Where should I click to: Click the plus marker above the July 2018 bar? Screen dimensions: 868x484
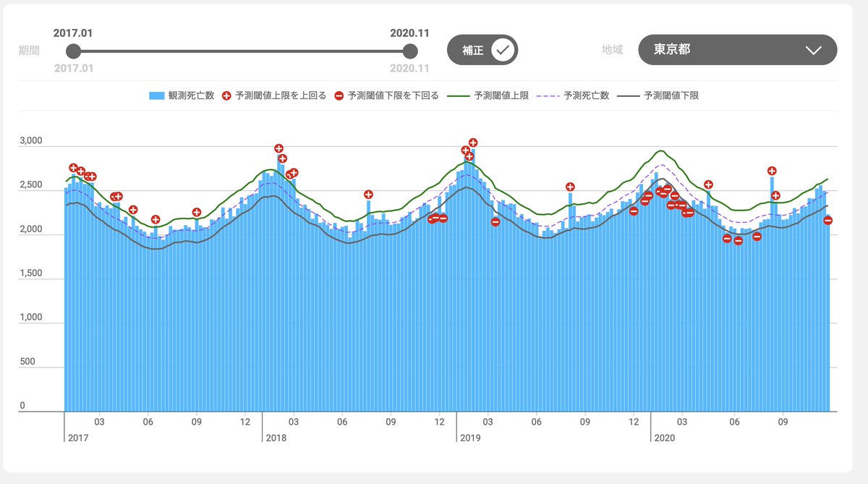[x=368, y=194]
